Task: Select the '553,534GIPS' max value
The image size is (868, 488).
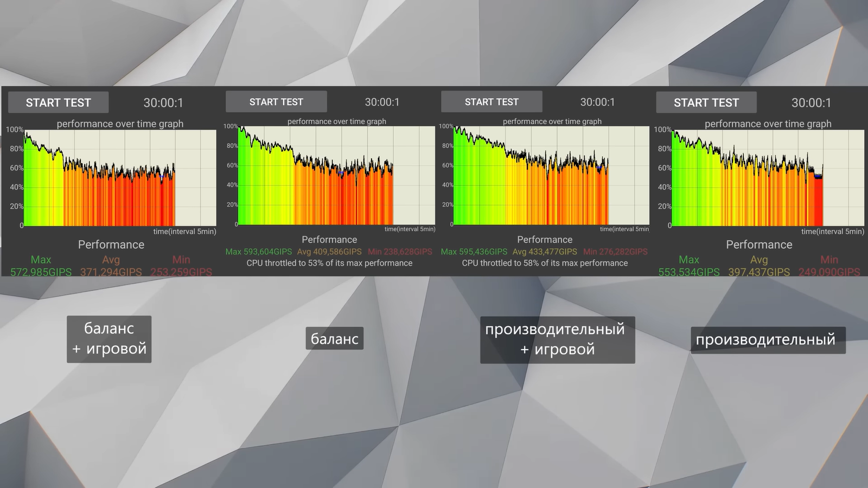Action: 689,272
